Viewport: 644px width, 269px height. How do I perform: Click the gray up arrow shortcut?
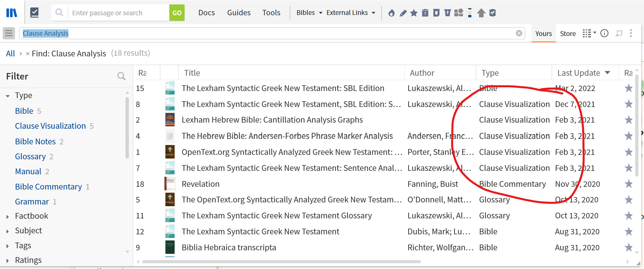(481, 13)
